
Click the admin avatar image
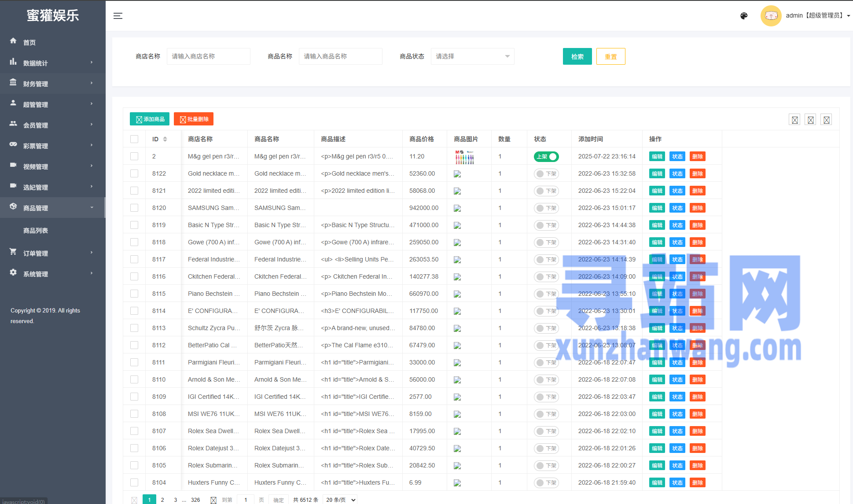coord(771,16)
